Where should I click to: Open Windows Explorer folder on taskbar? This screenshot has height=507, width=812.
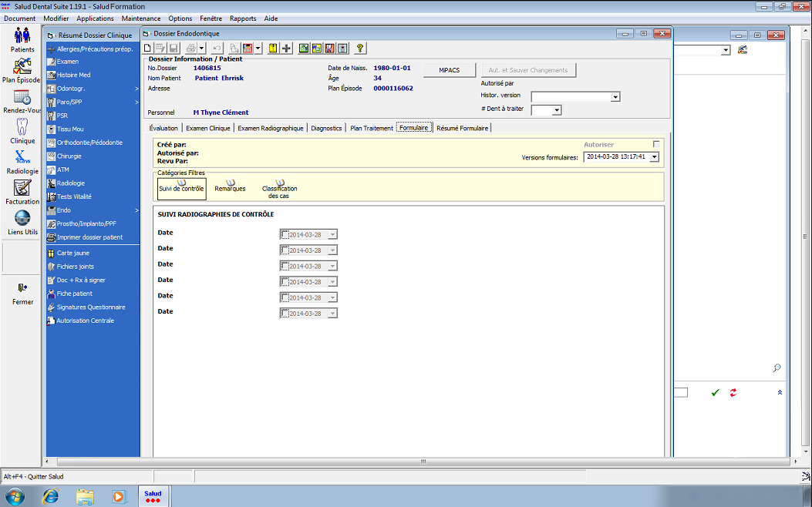[x=85, y=497]
